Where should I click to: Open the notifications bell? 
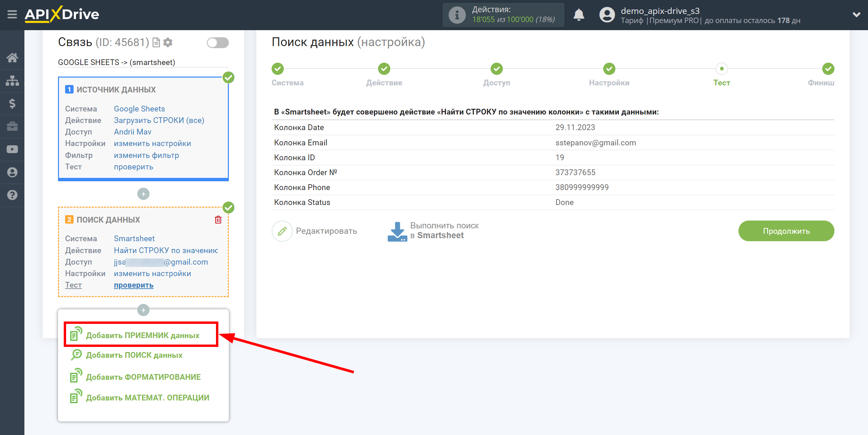(x=579, y=15)
